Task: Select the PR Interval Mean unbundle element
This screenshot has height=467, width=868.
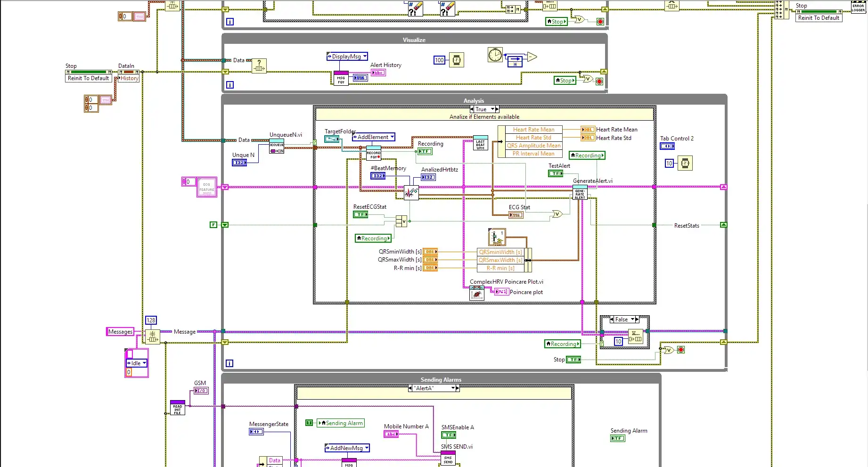Action: pos(533,154)
